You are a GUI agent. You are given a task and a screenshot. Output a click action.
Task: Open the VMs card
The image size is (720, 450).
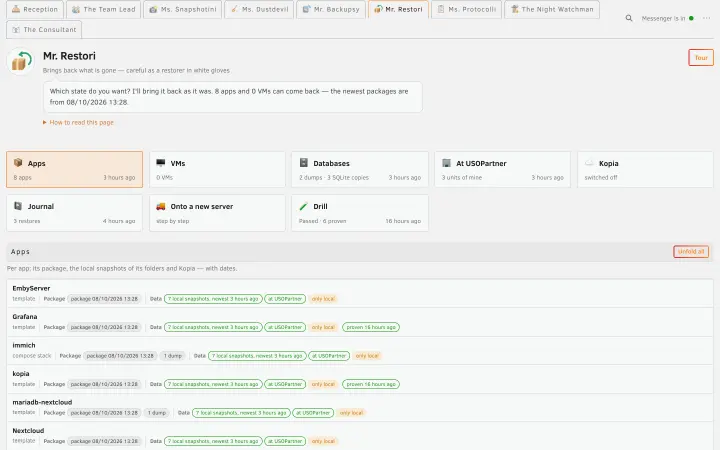[x=217, y=169]
